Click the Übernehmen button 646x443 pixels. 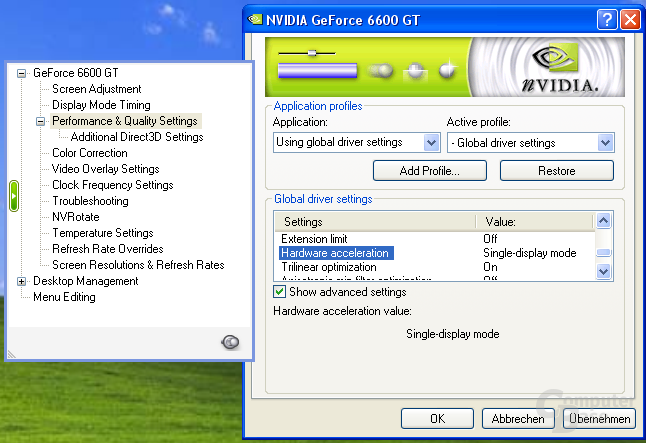pyautogui.click(x=599, y=419)
